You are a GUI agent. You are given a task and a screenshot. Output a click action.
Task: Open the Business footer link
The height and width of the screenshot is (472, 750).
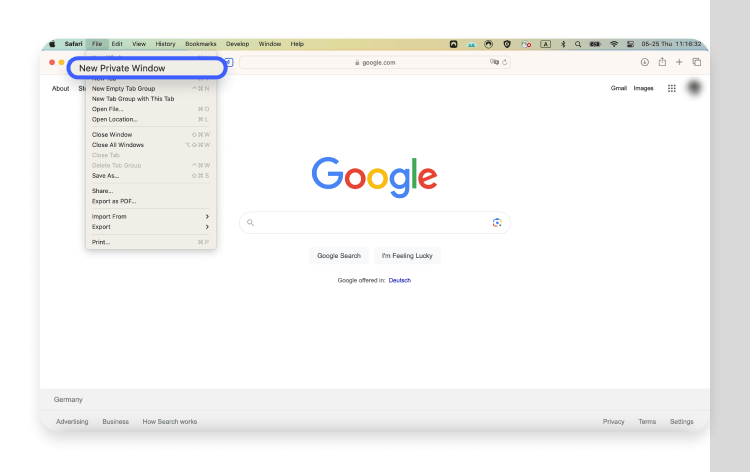click(116, 422)
